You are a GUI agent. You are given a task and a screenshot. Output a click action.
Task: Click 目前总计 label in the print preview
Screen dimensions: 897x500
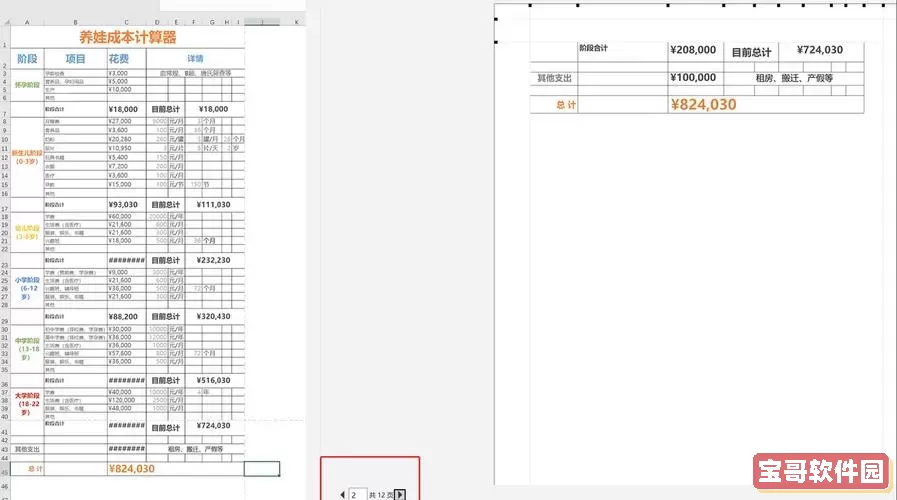pyautogui.click(x=751, y=52)
